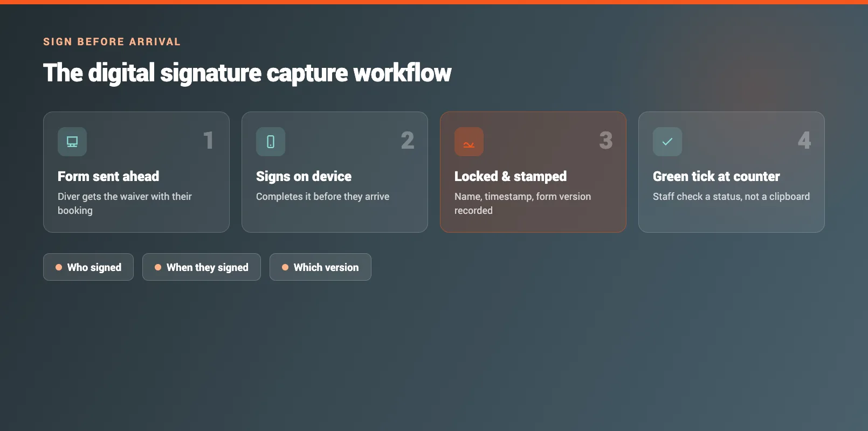
Task: Click "Staff check a status, not a clipboard"
Action: point(731,197)
